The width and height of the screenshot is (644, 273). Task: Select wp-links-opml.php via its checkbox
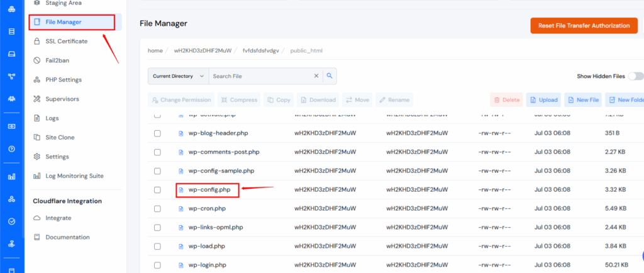click(157, 228)
